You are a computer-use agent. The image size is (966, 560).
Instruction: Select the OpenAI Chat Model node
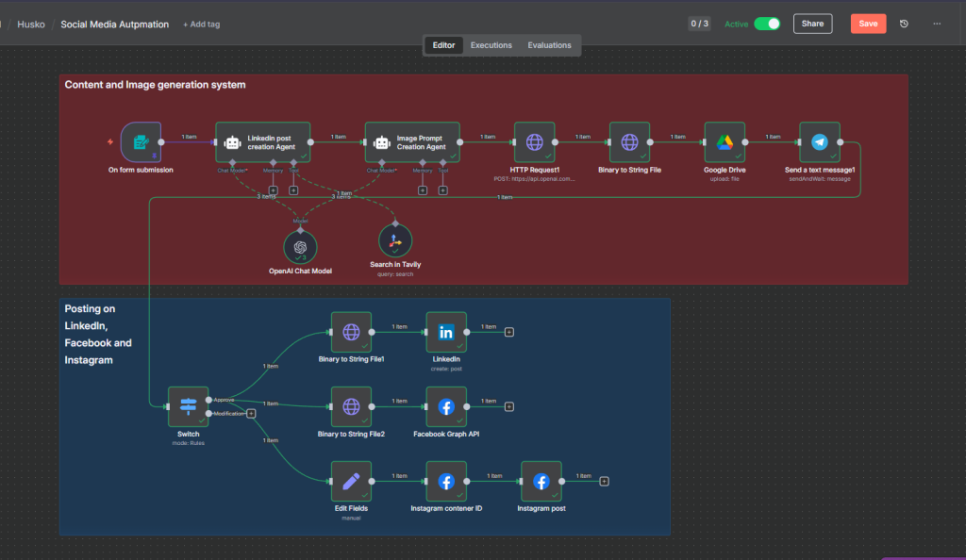[x=300, y=245]
